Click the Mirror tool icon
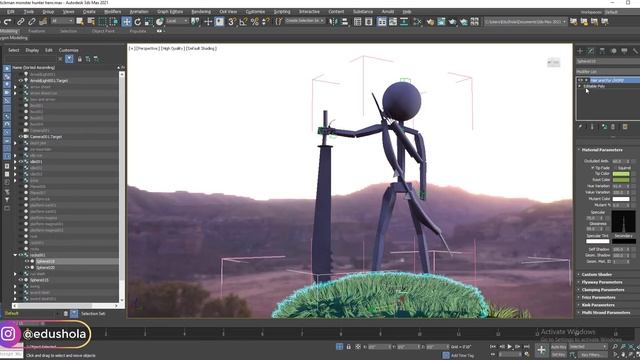 pos(333,22)
